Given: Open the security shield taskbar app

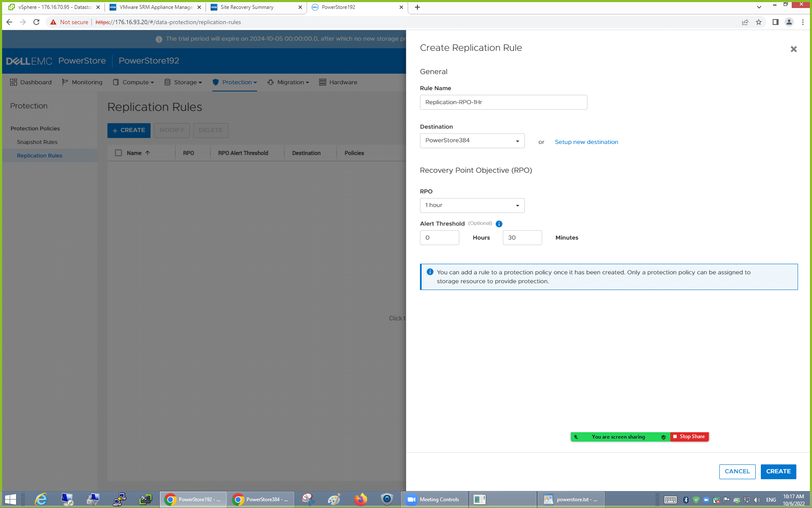Looking at the screenshot, I should [387, 500].
